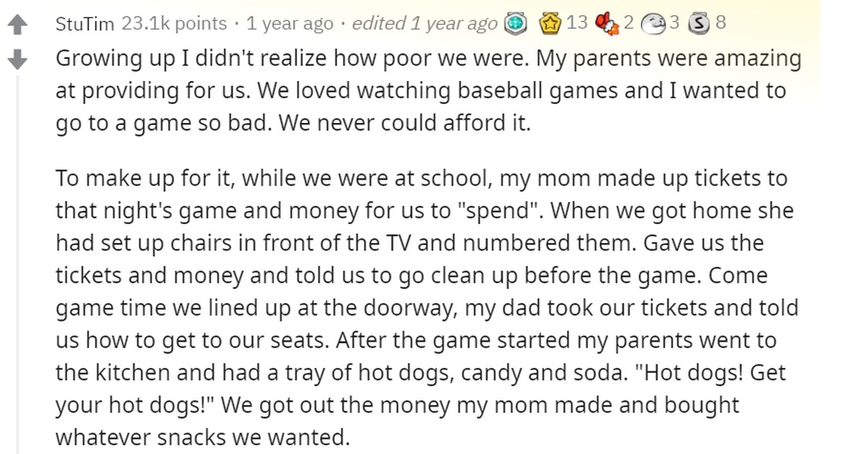Click the rocket award icon

pyautogui.click(x=606, y=23)
